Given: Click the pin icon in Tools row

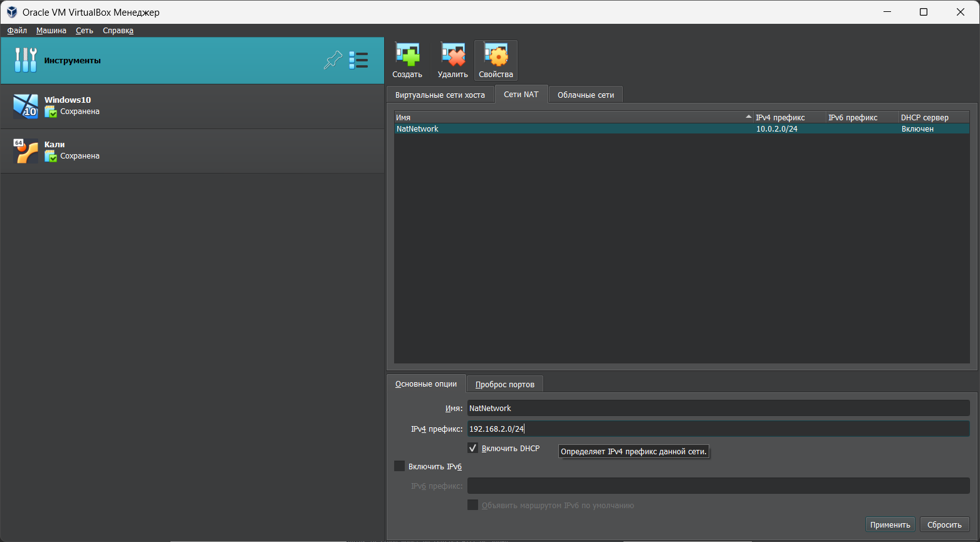Looking at the screenshot, I should [x=333, y=60].
